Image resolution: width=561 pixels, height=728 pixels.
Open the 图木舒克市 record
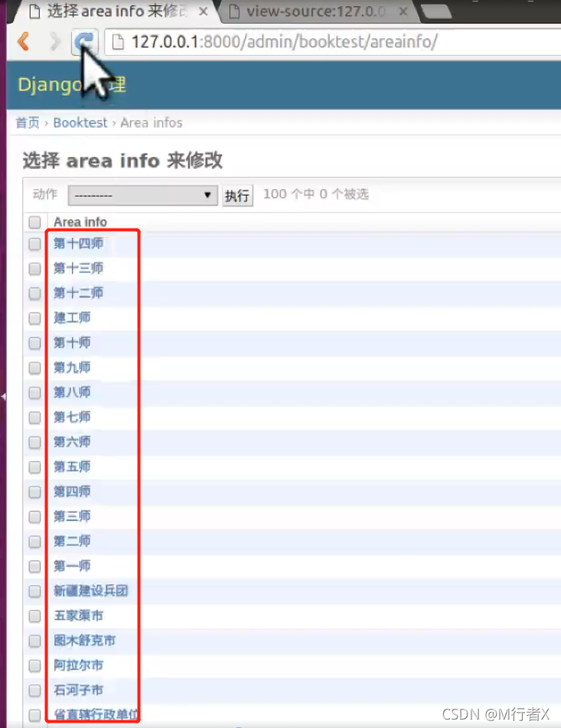coord(85,641)
